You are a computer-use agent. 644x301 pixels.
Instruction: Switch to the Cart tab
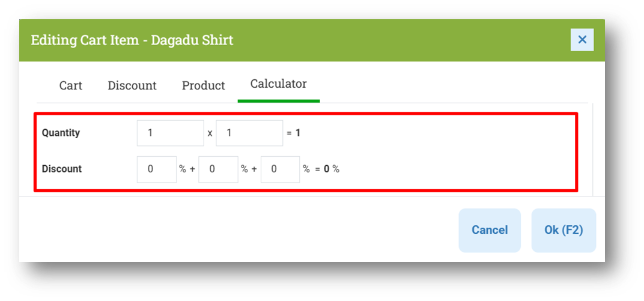(70, 85)
